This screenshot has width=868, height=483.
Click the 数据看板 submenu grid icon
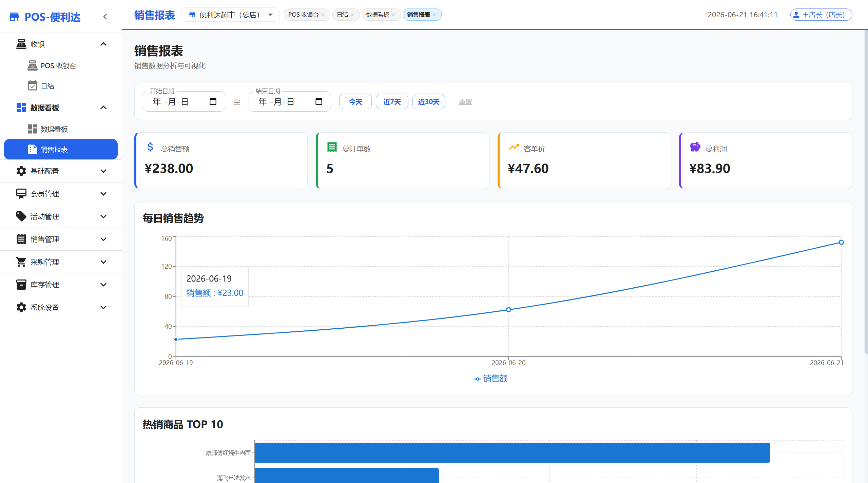(x=33, y=129)
